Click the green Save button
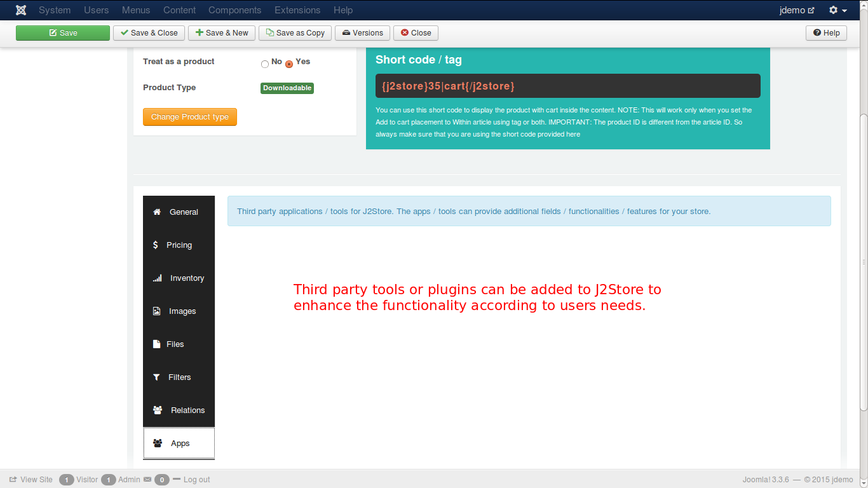This screenshot has height=488, width=868. 63,33
